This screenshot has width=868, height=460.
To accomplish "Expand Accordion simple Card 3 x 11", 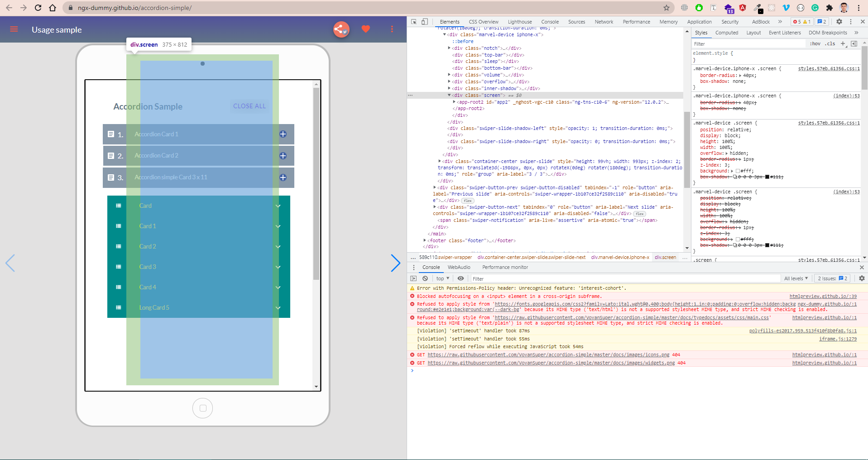I will [x=283, y=177].
